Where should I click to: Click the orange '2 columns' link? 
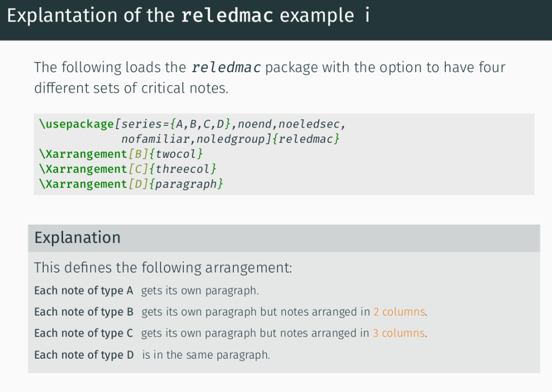click(x=399, y=312)
